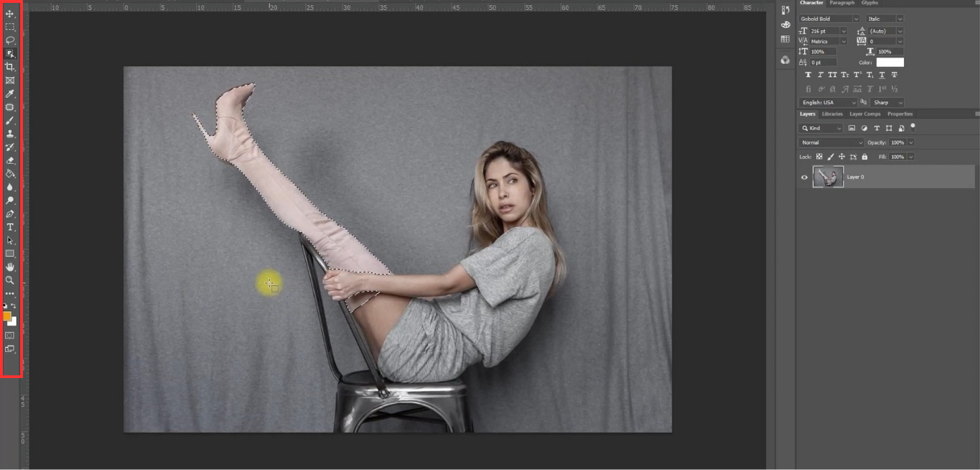The height and width of the screenshot is (470, 980).
Task: Open the Channels panel icon
Action: coord(785,60)
